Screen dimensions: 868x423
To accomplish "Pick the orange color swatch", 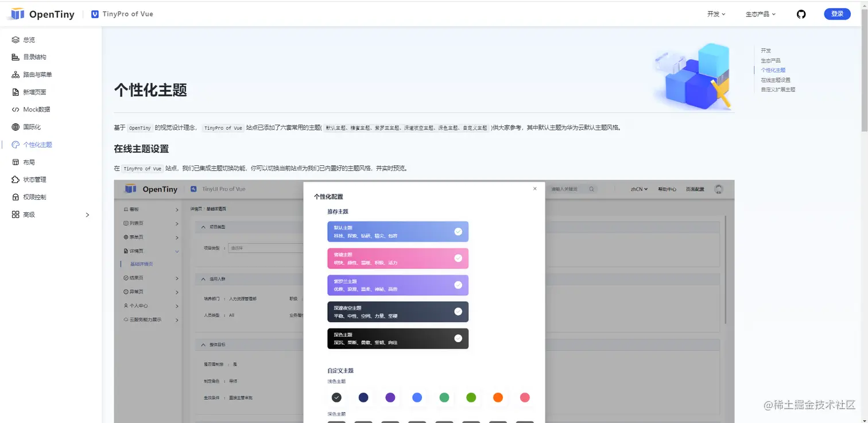I will (498, 397).
